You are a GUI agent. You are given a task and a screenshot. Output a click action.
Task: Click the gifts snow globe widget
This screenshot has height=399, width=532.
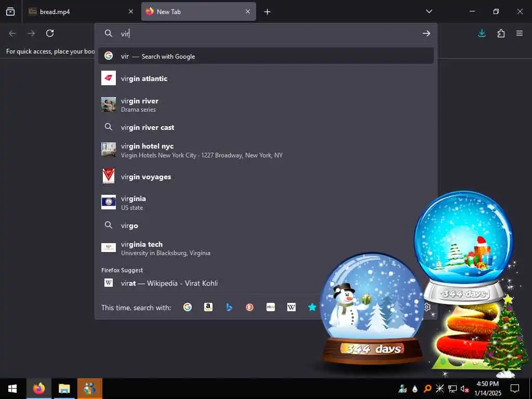[x=463, y=247]
